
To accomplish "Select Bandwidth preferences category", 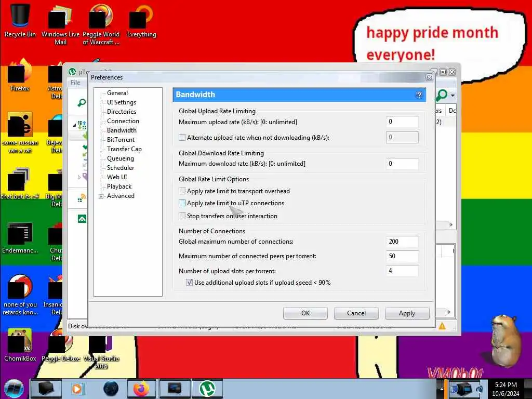I will click(122, 130).
